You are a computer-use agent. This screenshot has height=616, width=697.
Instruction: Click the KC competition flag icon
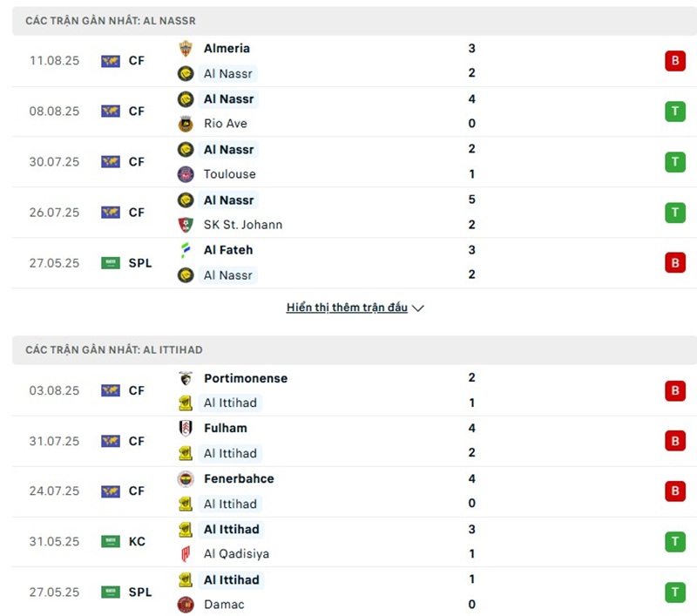coord(111,542)
